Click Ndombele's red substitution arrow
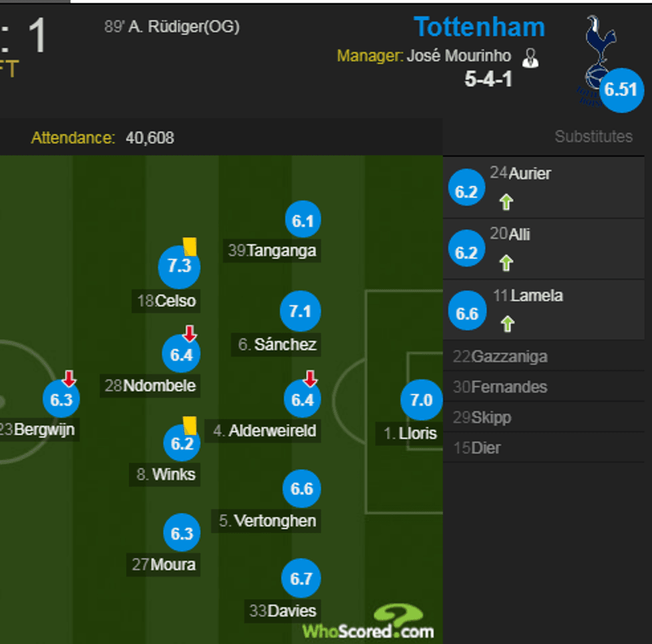 (x=190, y=333)
